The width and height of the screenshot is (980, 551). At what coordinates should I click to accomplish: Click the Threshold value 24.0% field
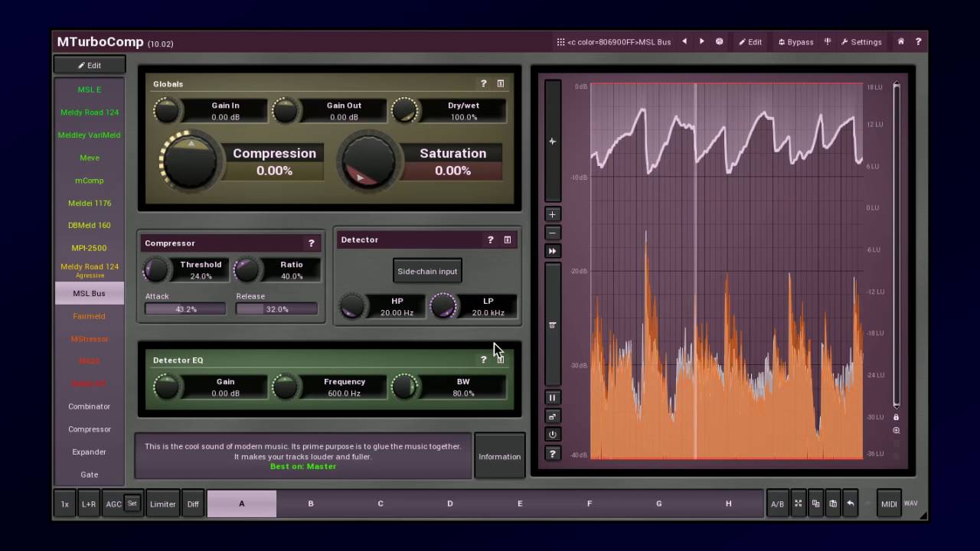pyautogui.click(x=201, y=276)
